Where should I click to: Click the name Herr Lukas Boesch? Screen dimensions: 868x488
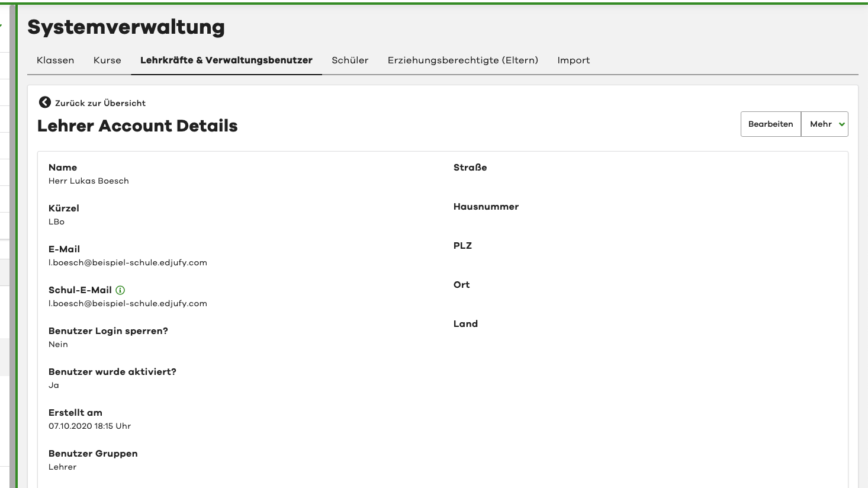(x=89, y=181)
